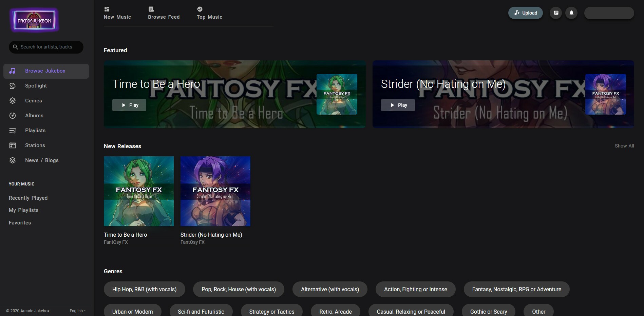Play featured track Time to Be a Hero
The width and height of the screenshot is (644, 316).
click(129, 105)
